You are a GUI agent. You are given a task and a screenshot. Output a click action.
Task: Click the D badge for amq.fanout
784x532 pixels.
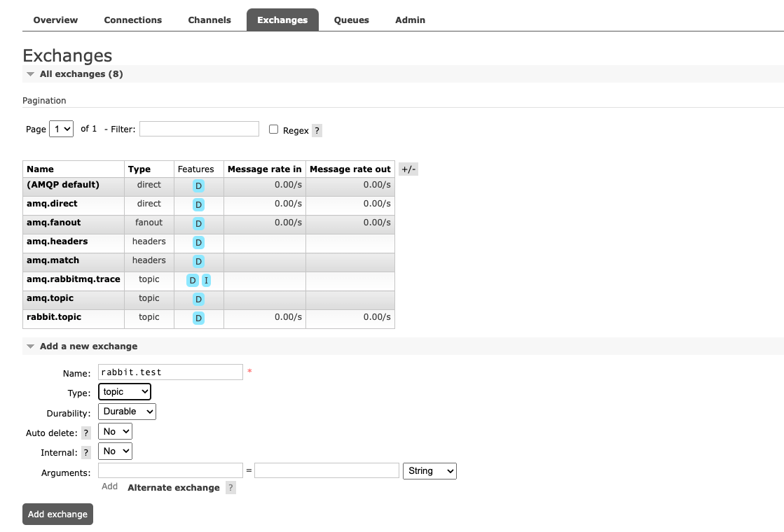pos(199,224)
